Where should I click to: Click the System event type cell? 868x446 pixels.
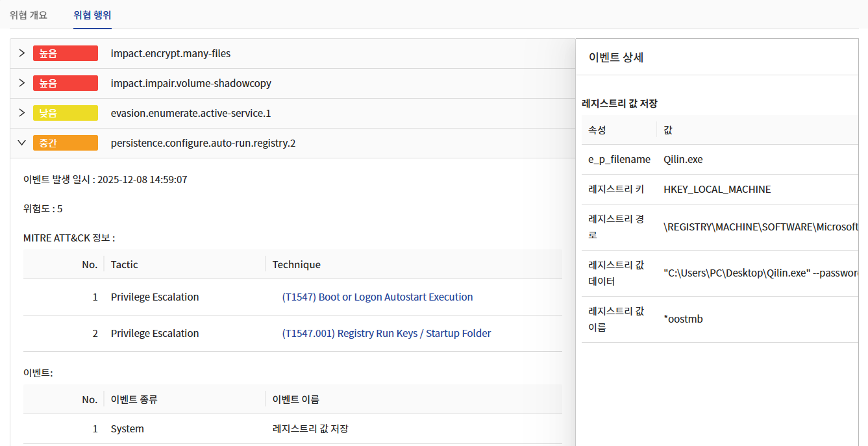[127, 428]
